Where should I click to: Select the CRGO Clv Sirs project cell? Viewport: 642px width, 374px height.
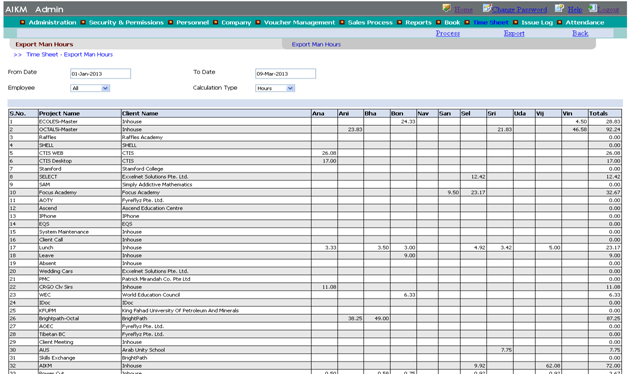coord(80,287)
